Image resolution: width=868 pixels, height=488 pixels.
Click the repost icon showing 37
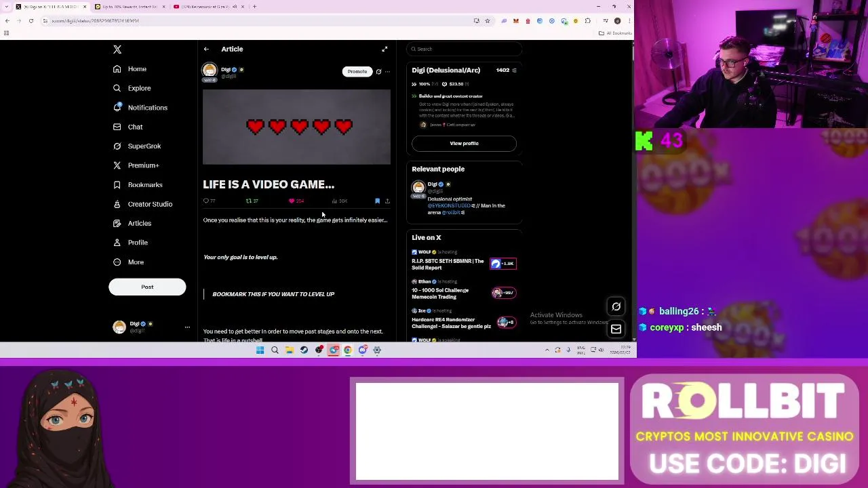249,201
